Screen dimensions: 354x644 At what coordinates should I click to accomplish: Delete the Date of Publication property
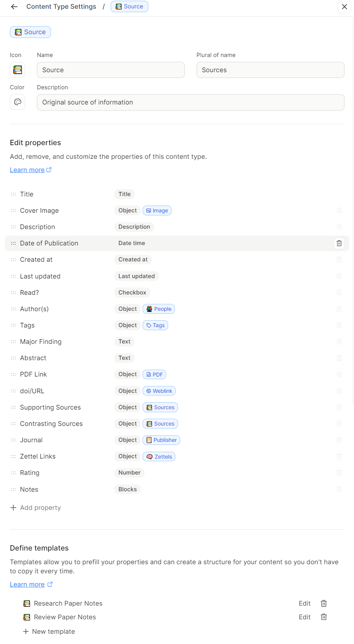click(x=339, y=243)
